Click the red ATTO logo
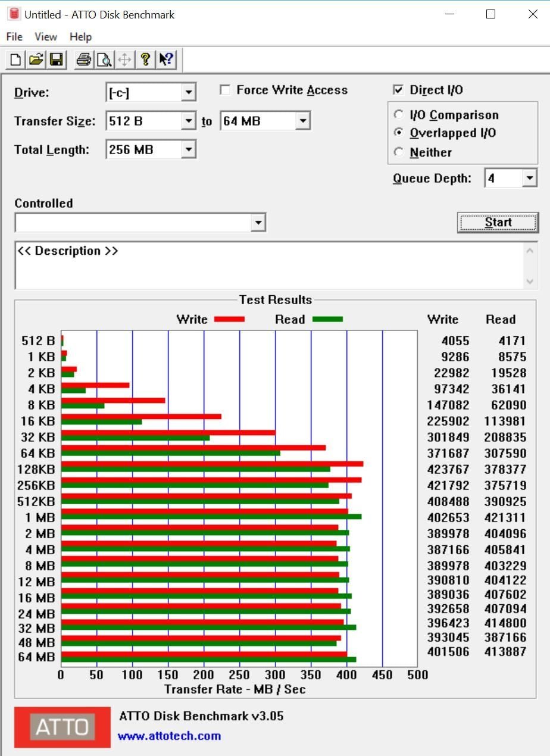 (x=62, y=727)
